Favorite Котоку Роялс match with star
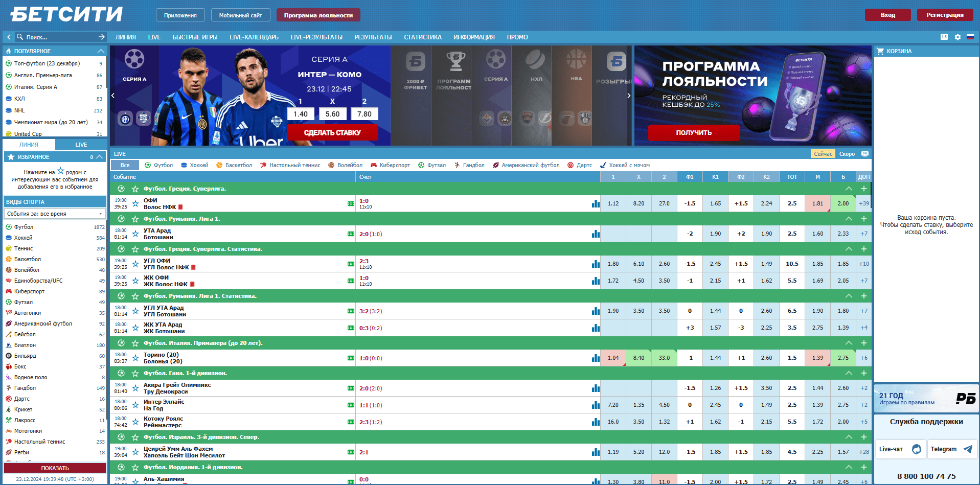The image size is (980, 485). 135,422
